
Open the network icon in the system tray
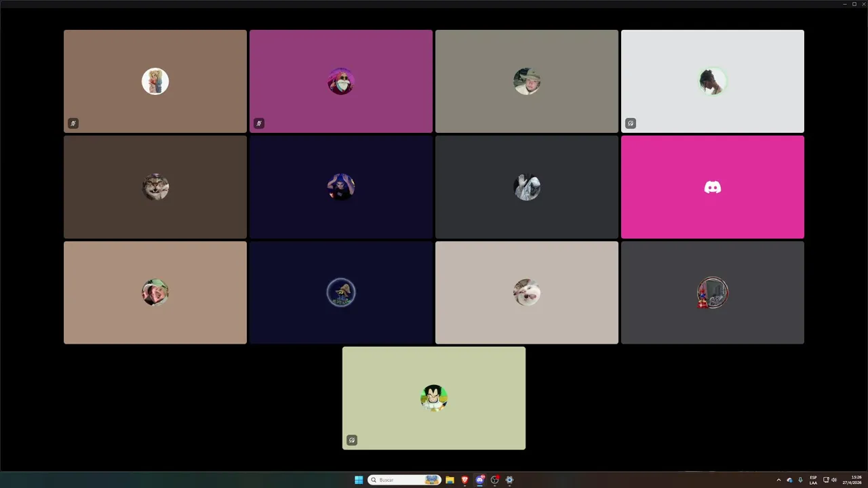(x=826, y=480)
